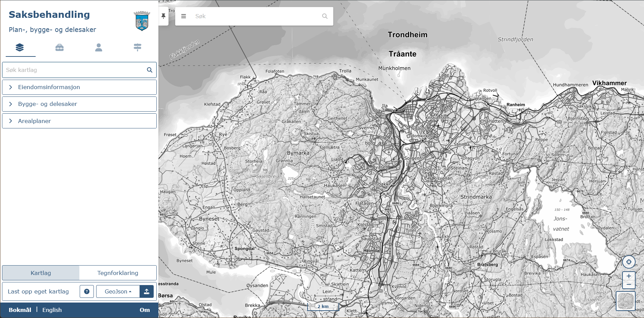Open the toolbox tab icon
This screenshot has width=644, height=318.
[60, 47]
